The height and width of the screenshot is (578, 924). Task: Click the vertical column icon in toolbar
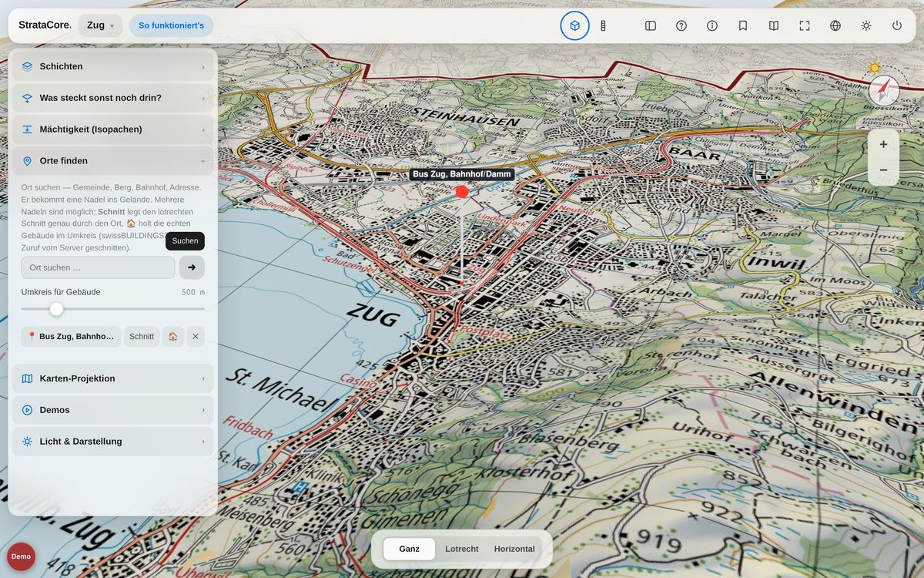(604, 25)
